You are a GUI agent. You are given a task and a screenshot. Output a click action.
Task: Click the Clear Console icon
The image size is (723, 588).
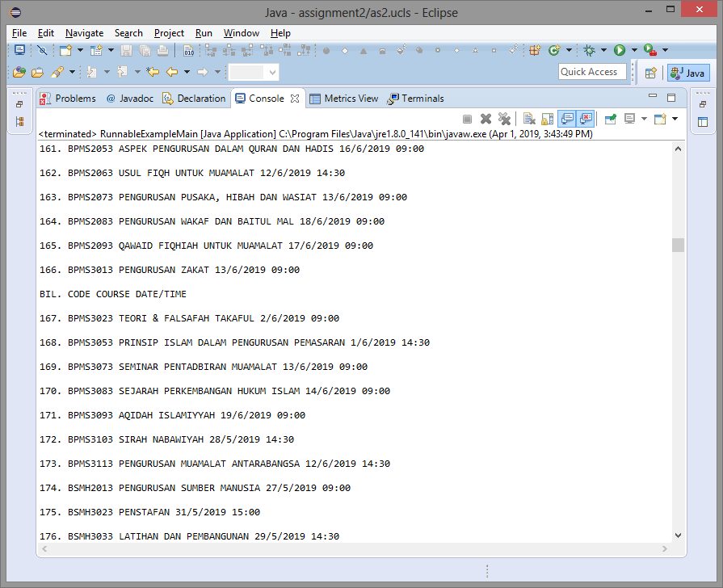pyautogui.click(x=529, y=119)
